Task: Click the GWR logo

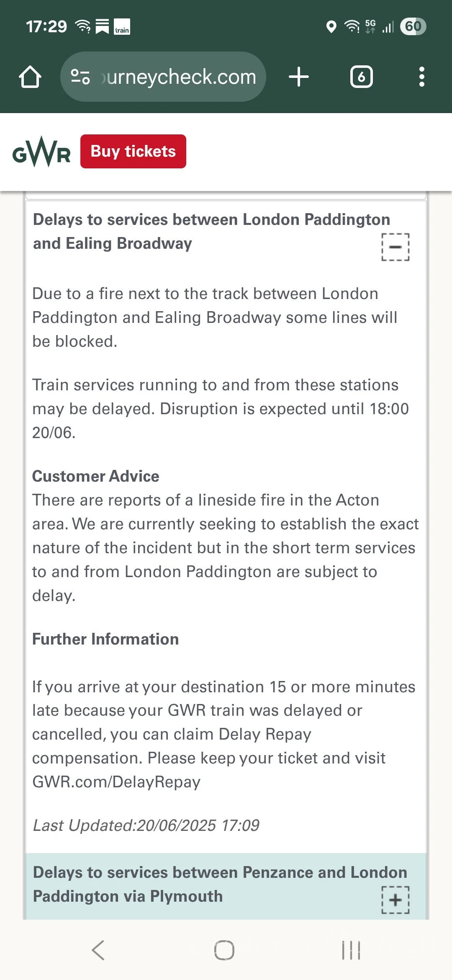Action: pos(41,152)
